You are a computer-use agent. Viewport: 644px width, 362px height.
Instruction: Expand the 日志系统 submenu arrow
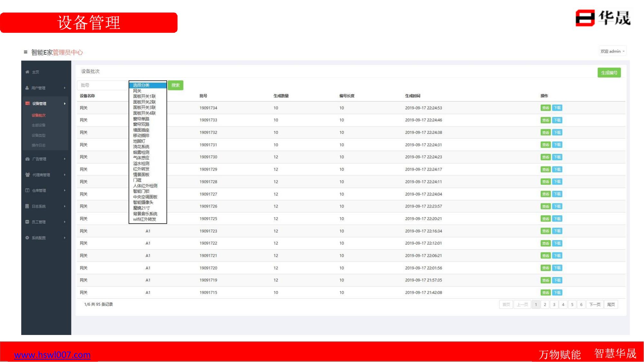65,206
